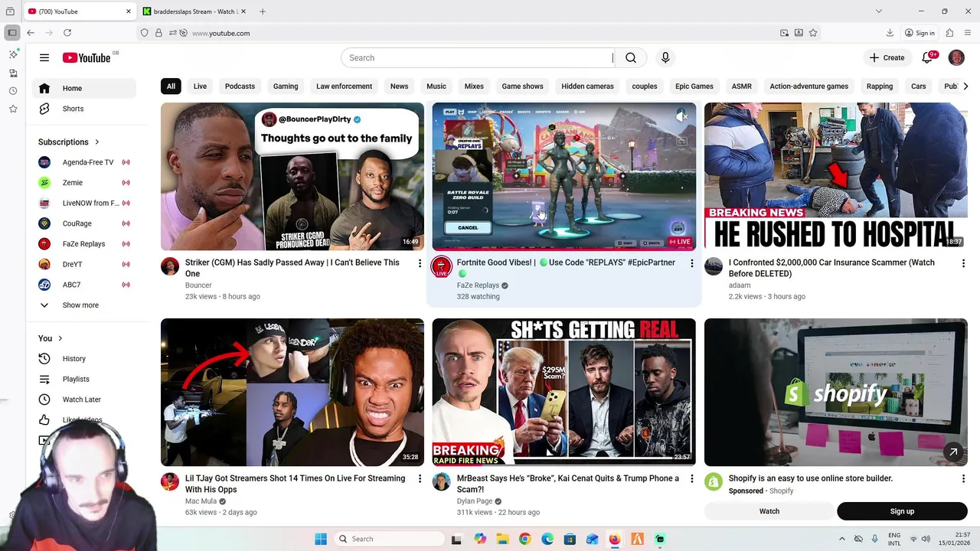Open Chrome from the taskbar
The image size is (980, 551).
pos(524,539)
